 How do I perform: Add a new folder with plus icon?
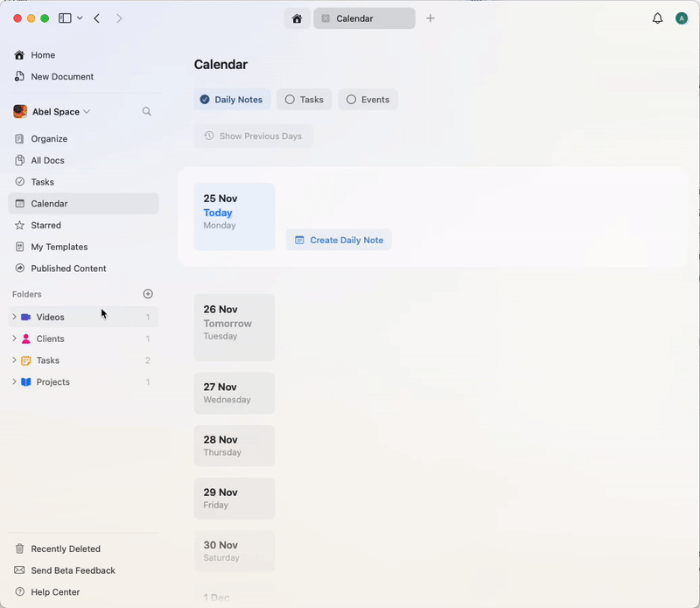tap(148, 294)
